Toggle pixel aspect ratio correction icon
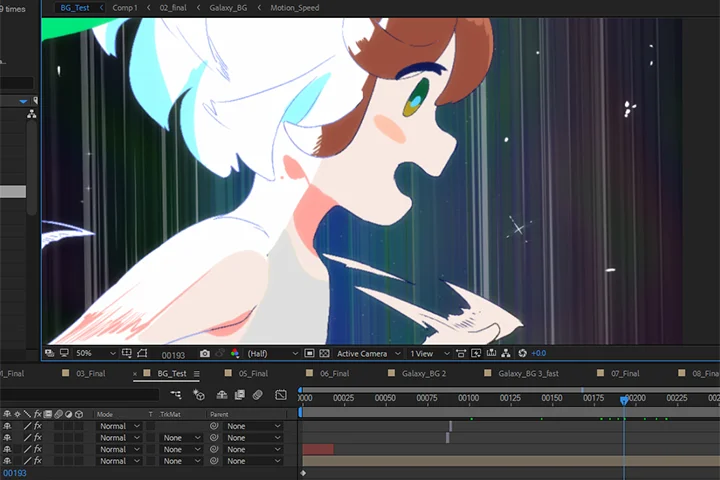Viewport: 720px width, 480px height. pos(461,353)
